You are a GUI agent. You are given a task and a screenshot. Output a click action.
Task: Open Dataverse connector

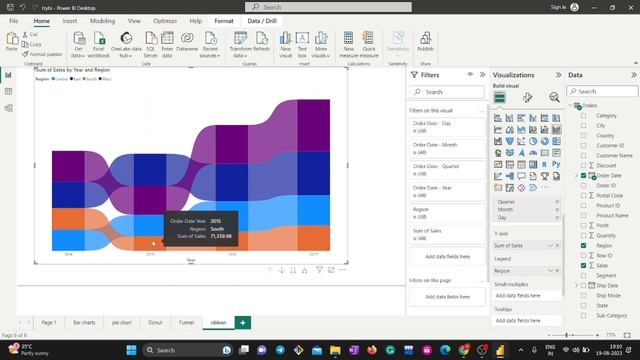[187, 42]
